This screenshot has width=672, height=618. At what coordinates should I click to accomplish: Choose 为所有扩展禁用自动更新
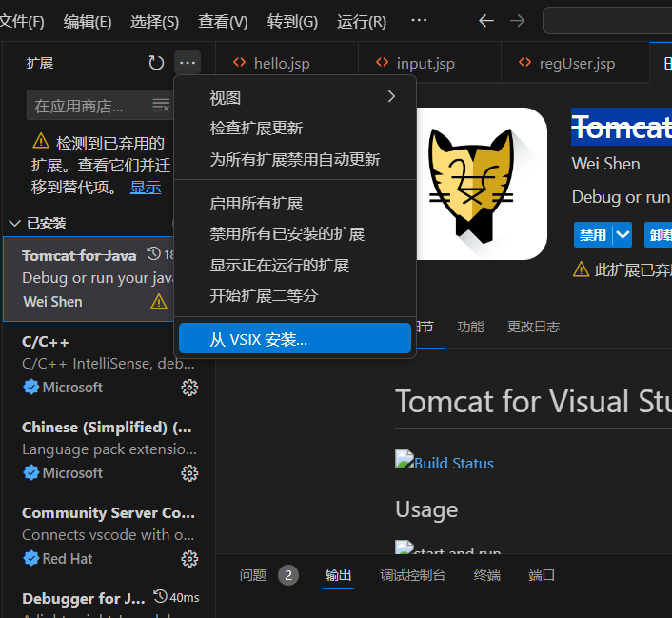pos(295,160)
